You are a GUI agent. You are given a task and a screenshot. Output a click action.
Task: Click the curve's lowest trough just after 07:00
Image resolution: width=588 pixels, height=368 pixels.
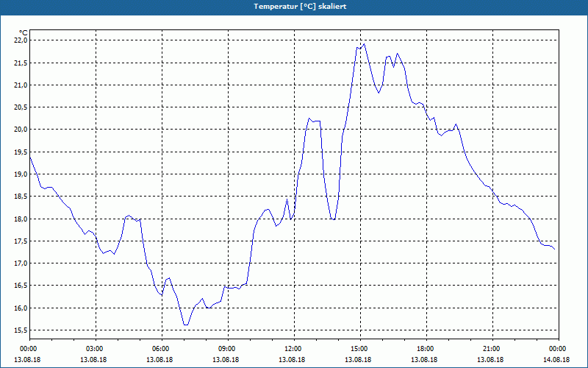(186, 325)
